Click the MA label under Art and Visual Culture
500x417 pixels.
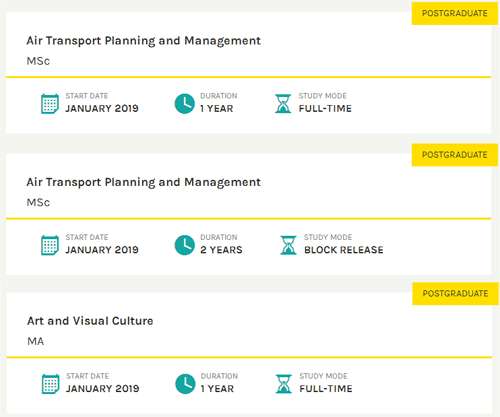click(x=36, y=341)
